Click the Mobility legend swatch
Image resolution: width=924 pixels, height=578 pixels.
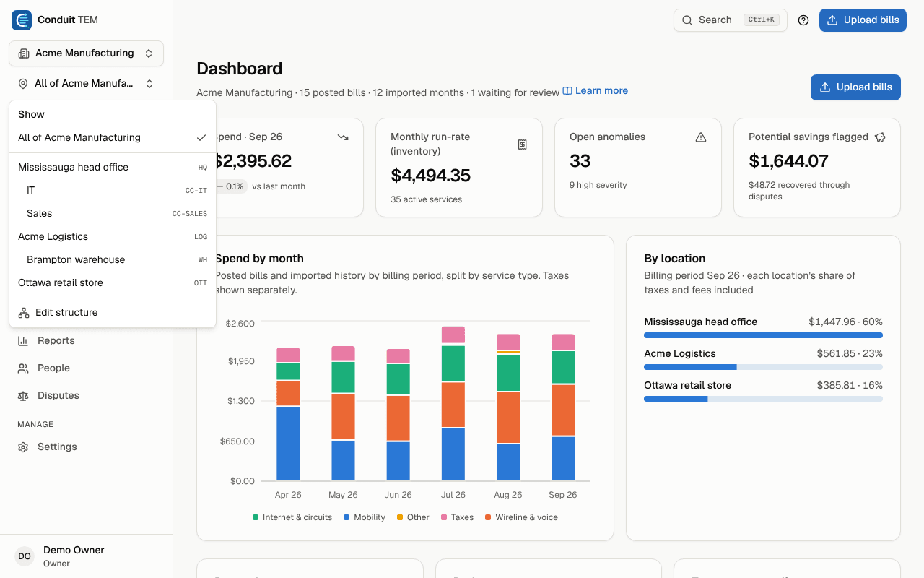tap(346, 518)
